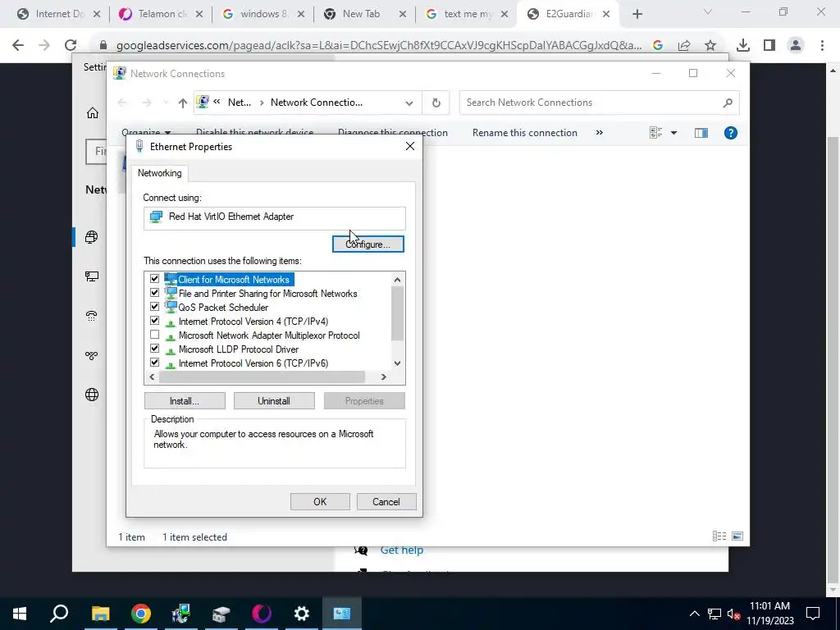
Task: Open Chrome three-dot menu
Action: [x=822, y=46]
